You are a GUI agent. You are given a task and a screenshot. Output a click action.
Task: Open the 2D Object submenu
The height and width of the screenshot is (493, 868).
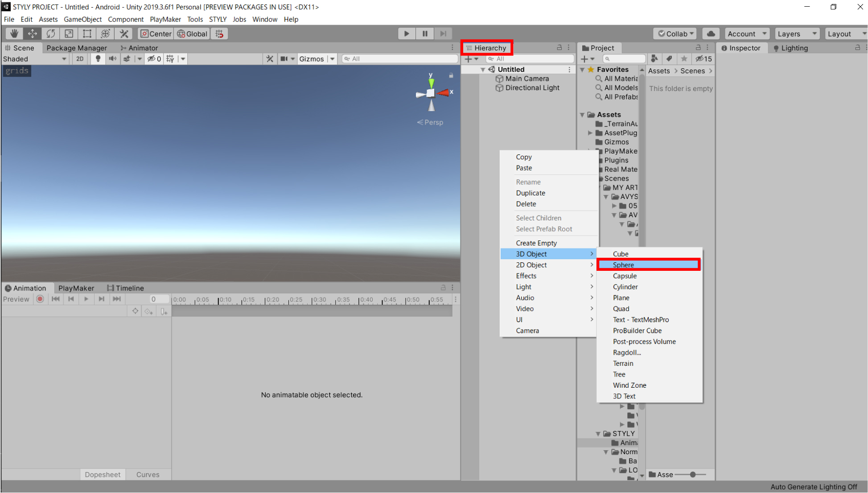tap(549, 265)
